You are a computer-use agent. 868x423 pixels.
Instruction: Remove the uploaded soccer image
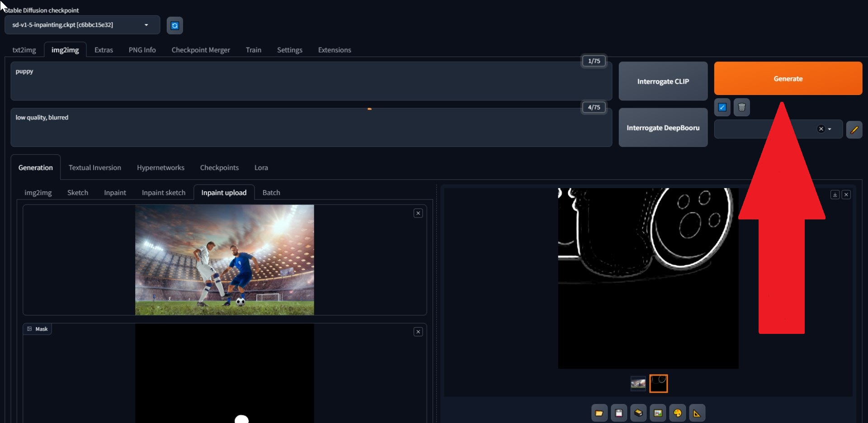(x=418, y=213)
